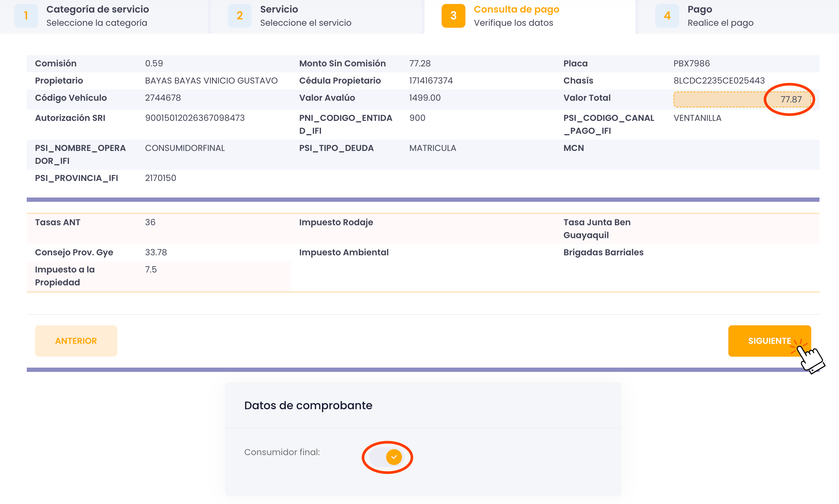Click the Tasas ANT label
839x504 pixels.
(57, 223)
